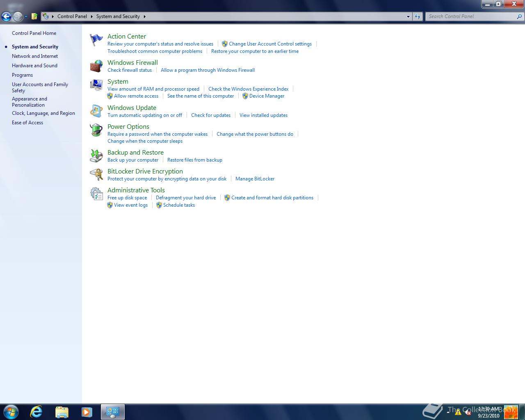Open Check the Windows Experience Index
Screen dimensions: 525x420
[248, 89]
